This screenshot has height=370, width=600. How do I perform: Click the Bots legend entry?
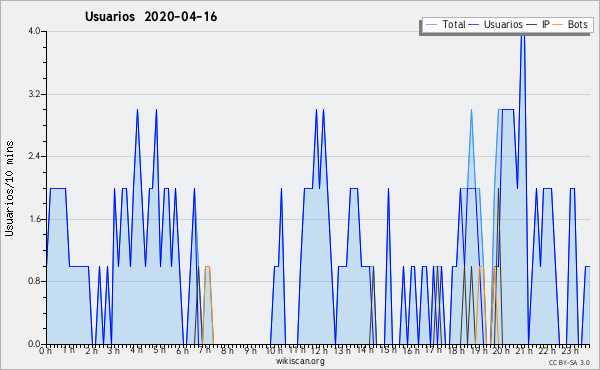[571, 24]
